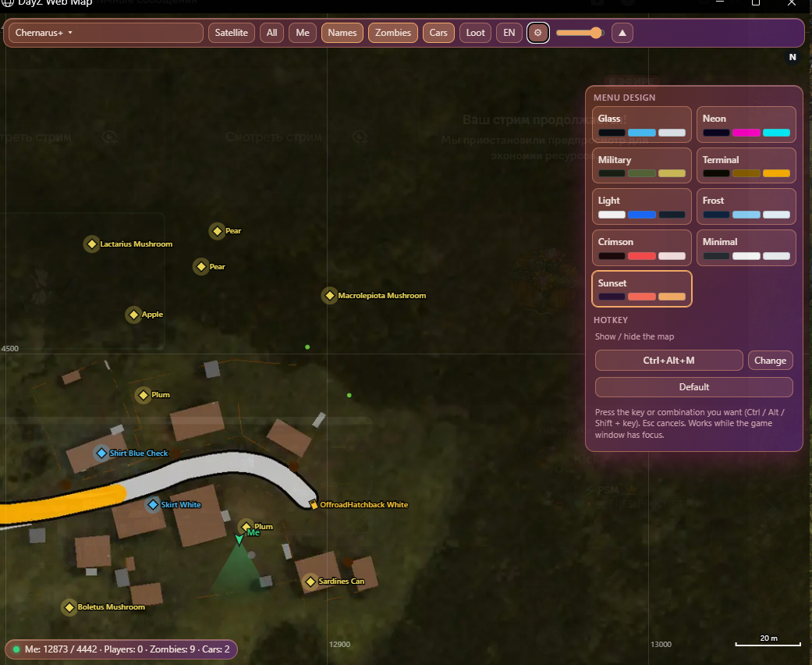Click the 'Show / hide the map' label

click(634, 336)
